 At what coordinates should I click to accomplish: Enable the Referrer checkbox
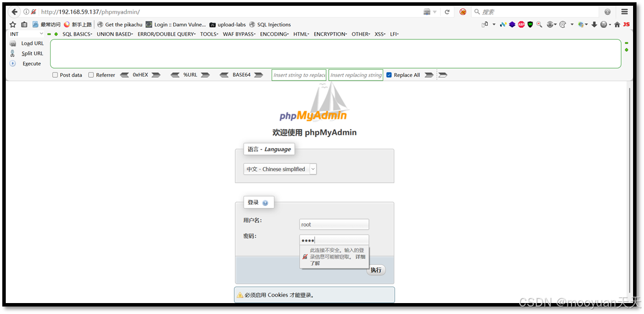click(91, 75)
